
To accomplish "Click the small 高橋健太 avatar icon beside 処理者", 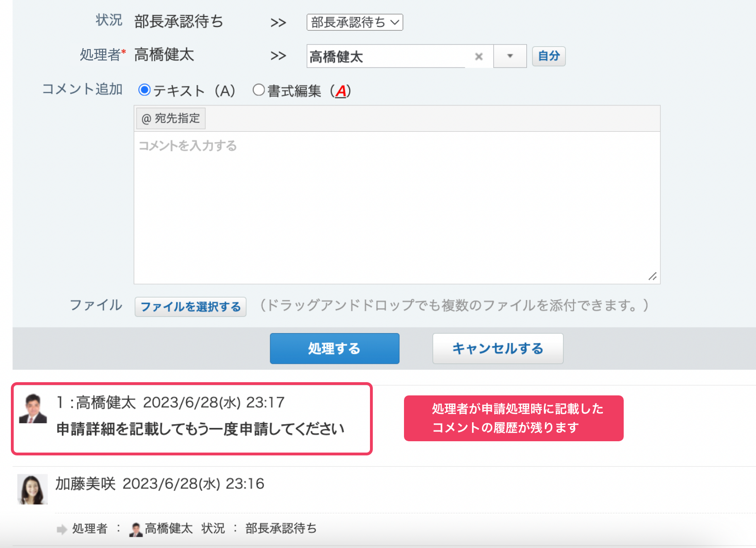I will (136, 530).
